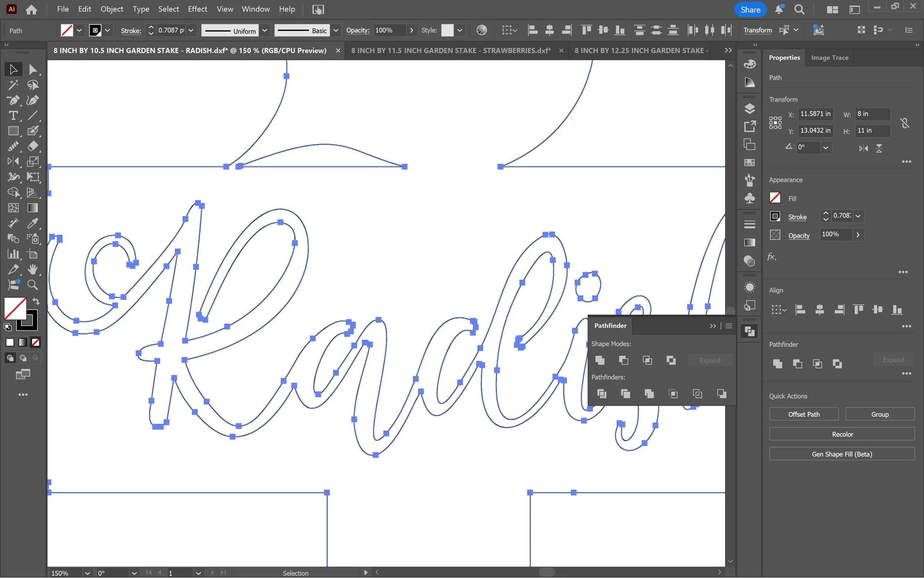924x578 pixels.
Task: Open the Opacity dropdown in control bar
Action: (411, 30)
